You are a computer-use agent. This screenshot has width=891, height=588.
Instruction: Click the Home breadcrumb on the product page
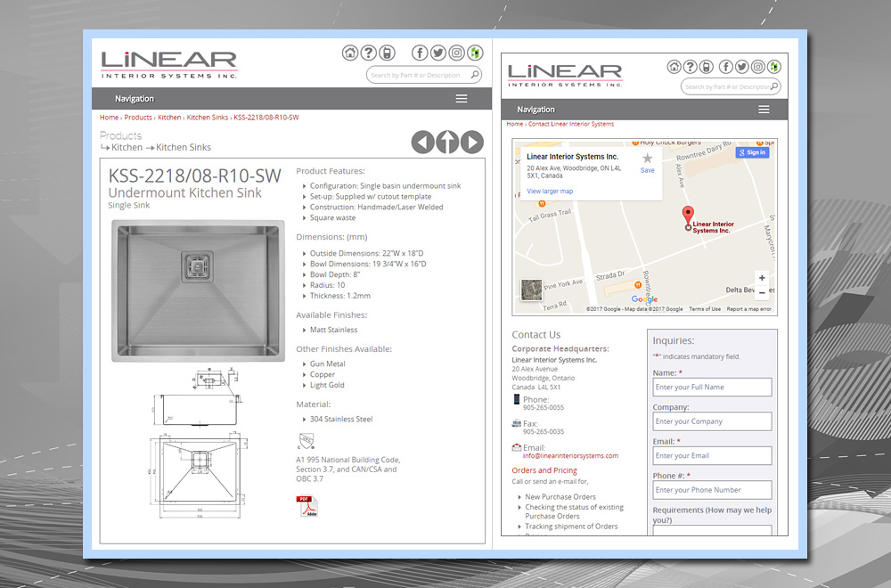point(109,118)
